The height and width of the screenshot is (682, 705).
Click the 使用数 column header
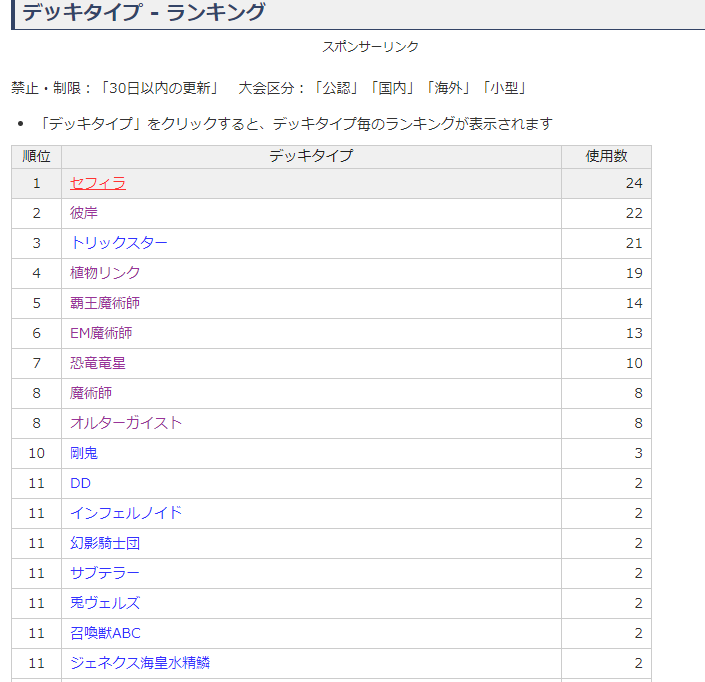click(x=606, y=156)
